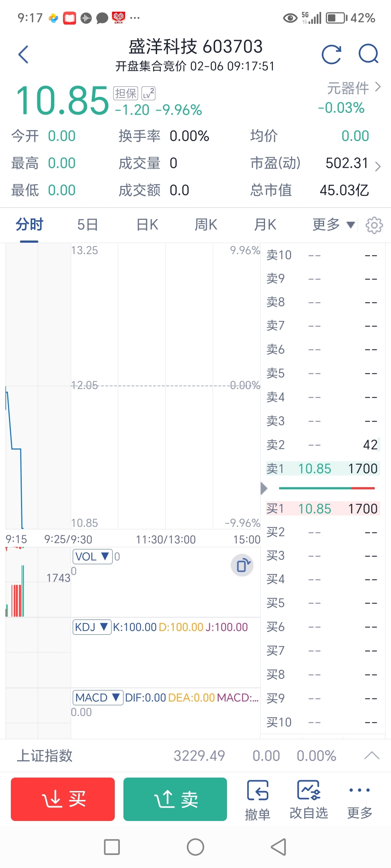The image size is (391, 868).
Task: Open the KDJ indicator dropdown
Action: click(x=92, y=627)
